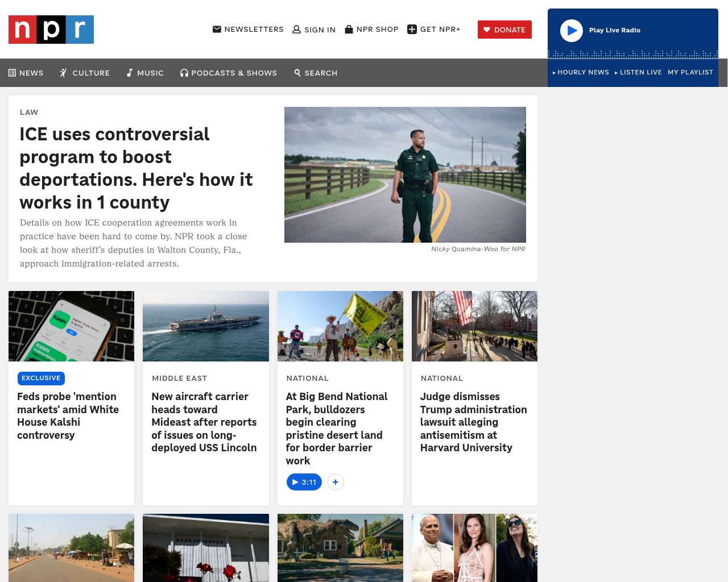Play Live Radio with the round play button
The height and width of the screenshot is (582, 728).
click(572, 31)
